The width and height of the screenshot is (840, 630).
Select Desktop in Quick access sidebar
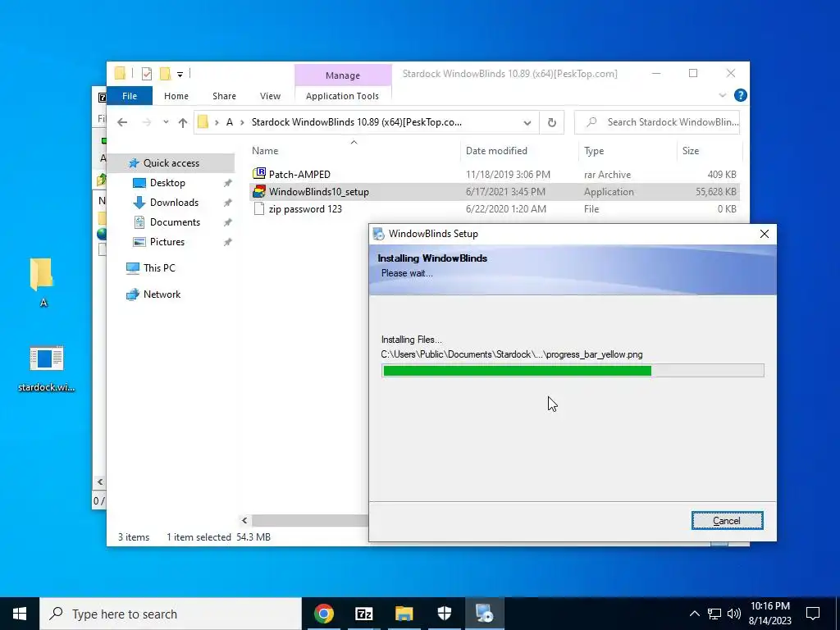pos(167,183)
